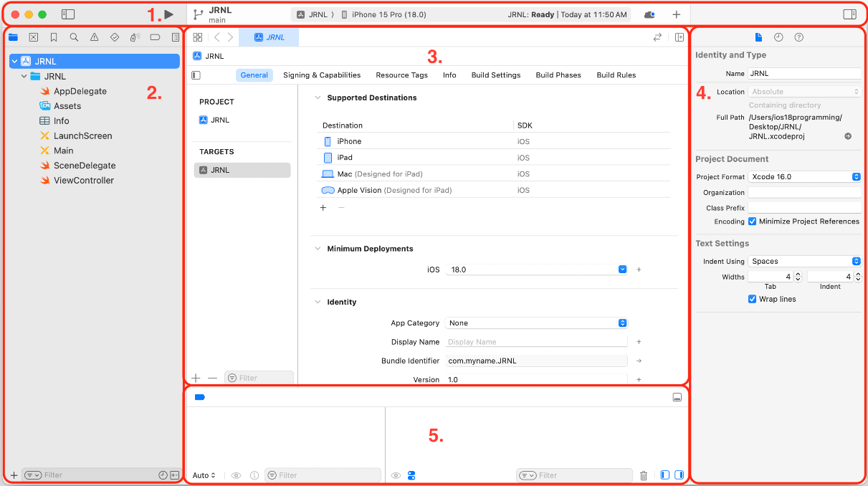Toggle the Wrap lines checkbox
The width and height of the screenshot is (868, 486).
click(753, 299)
